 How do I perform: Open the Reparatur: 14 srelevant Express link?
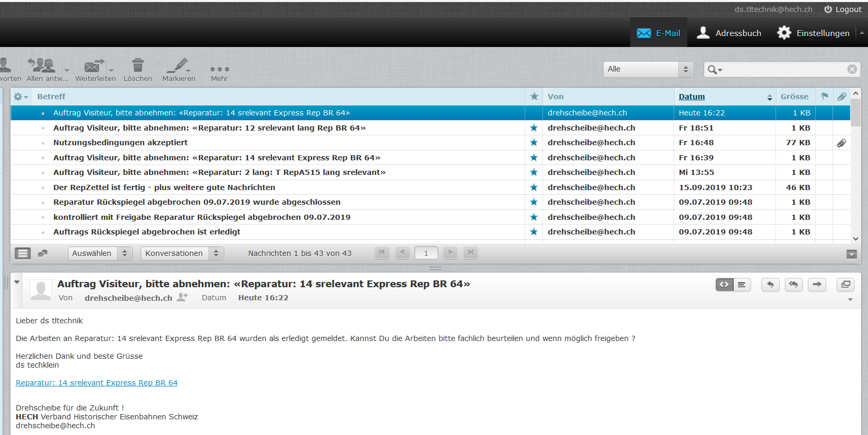coord(97,383)
